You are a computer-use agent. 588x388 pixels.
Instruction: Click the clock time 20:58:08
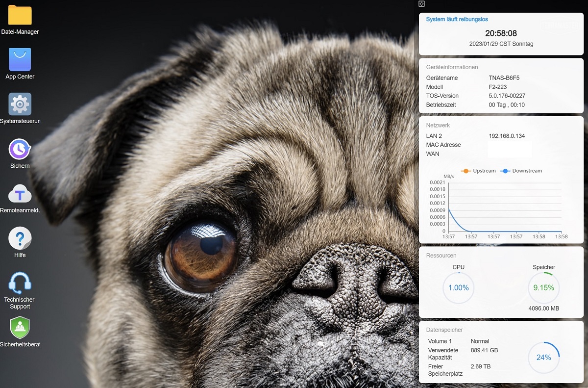click(x=501, y=33)
